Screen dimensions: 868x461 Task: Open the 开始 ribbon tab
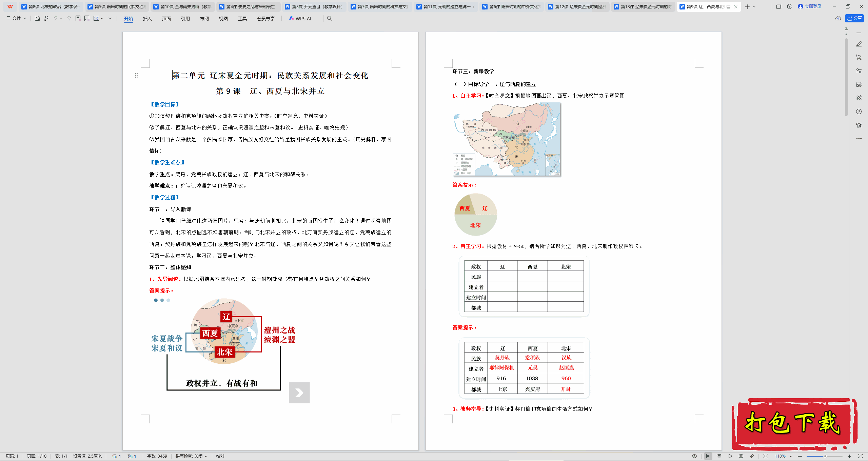(129, 19)
